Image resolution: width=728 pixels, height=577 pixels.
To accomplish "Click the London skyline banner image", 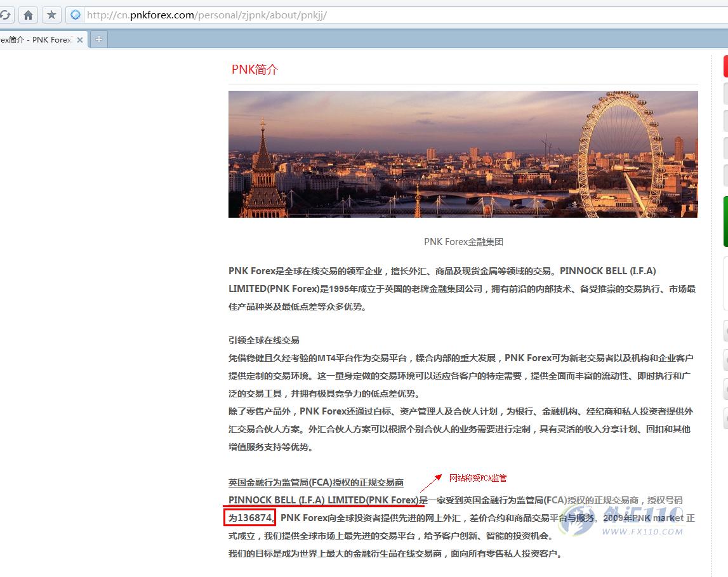I will [x=463, y=154].
